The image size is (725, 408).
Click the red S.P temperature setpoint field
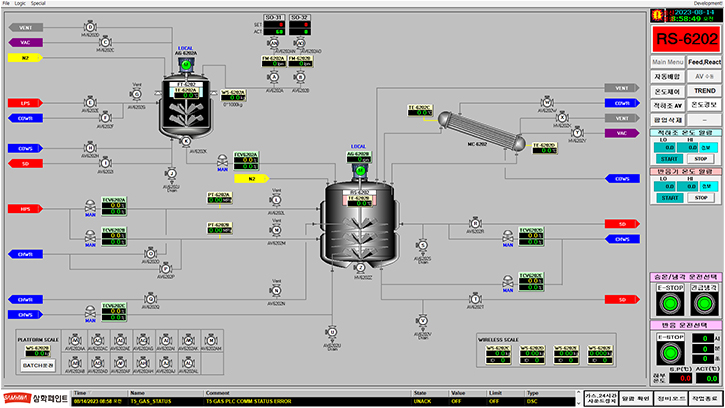coord(681,378)
